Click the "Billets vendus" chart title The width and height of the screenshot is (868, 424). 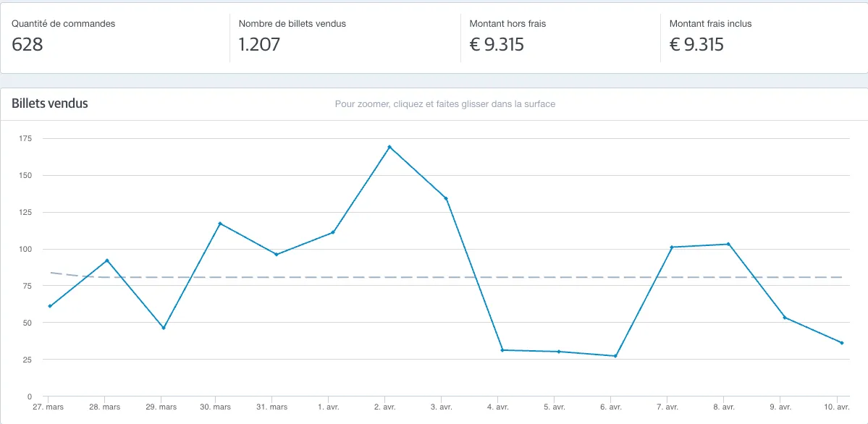coord(50,103)
